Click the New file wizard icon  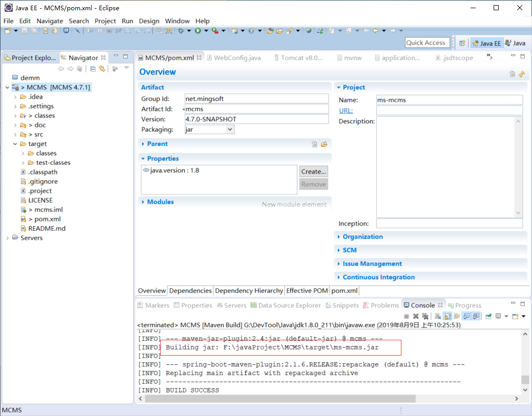click(8, 31)
